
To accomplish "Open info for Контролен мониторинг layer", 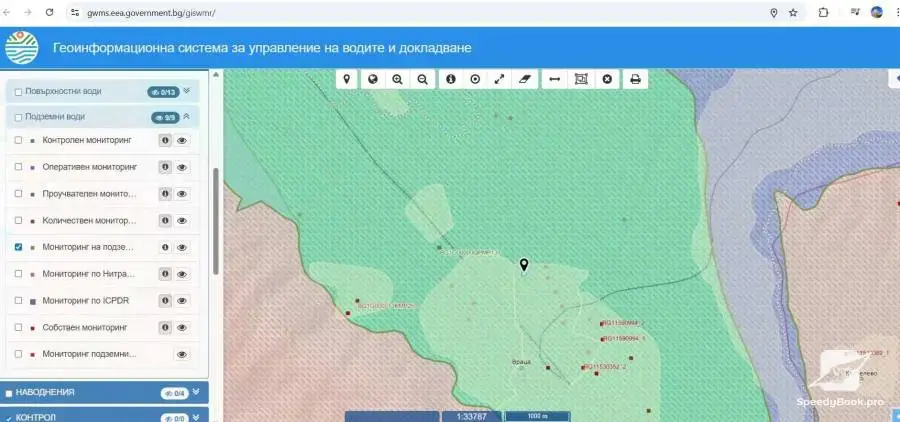I will (x=165, y=140).
